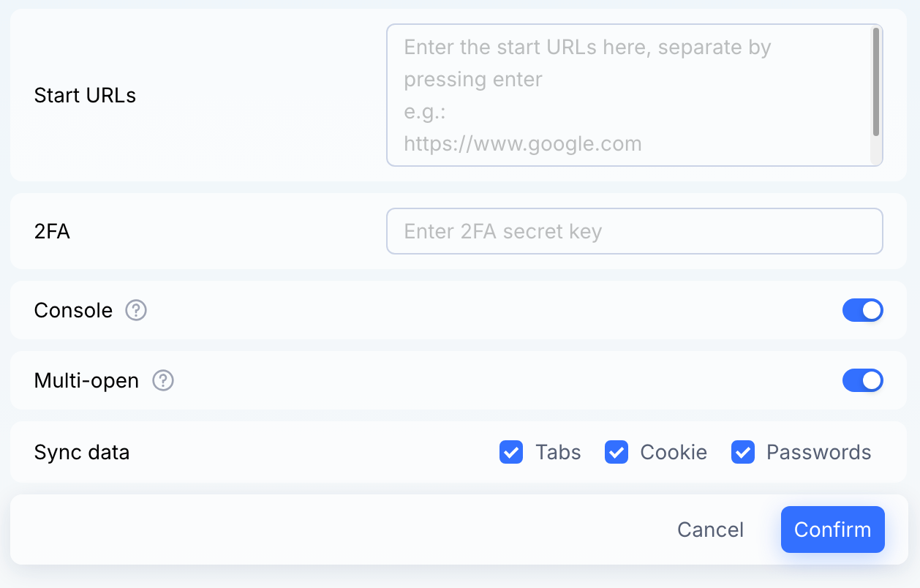Click the Cancel button
This screenshot has width=920, height=588.
[711, 529]
